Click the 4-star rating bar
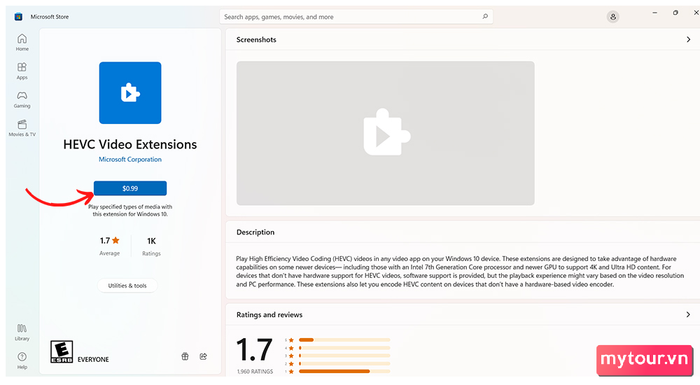Screen dimensions: 700x385 click(344, 347)
